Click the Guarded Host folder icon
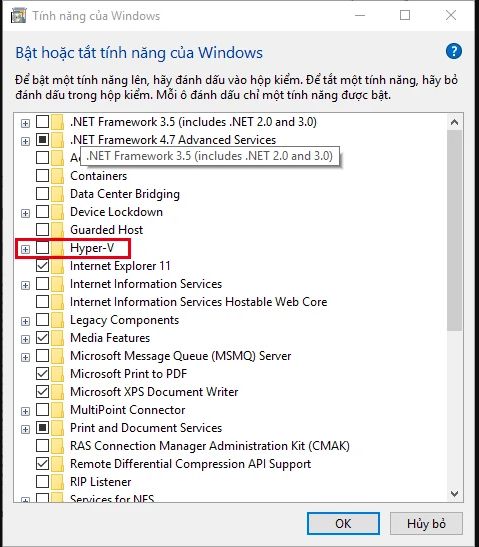 (57, 230)
